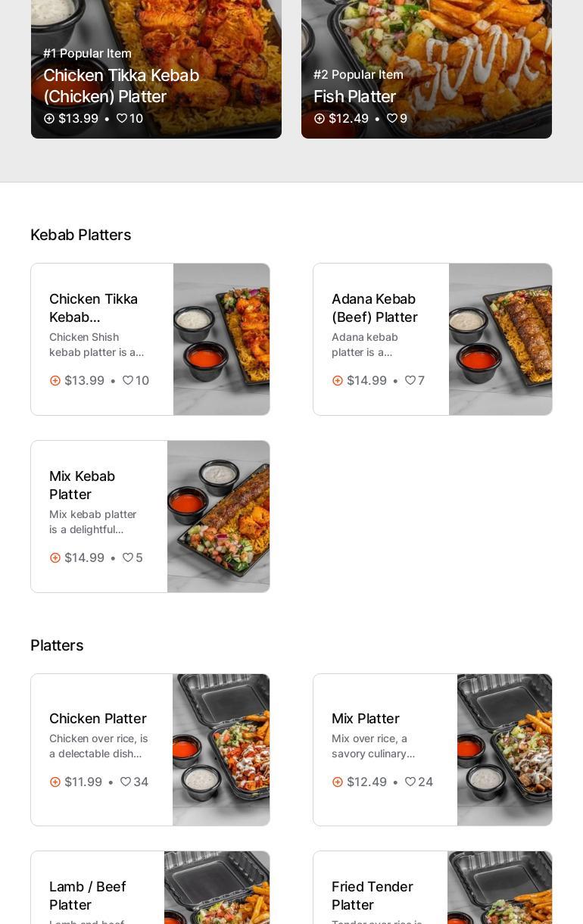Add Adana Kebab (Beef) Platter via plus icon
The width and height of the screenshot is (583, 924).
338,381
